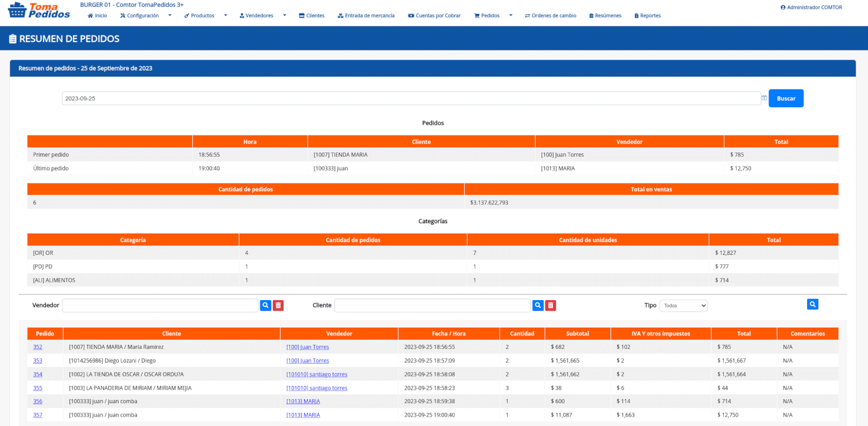This screenshot has height=426, width=868.
Task: Open the Resúmenes menu item
Action: pos(605,16)
